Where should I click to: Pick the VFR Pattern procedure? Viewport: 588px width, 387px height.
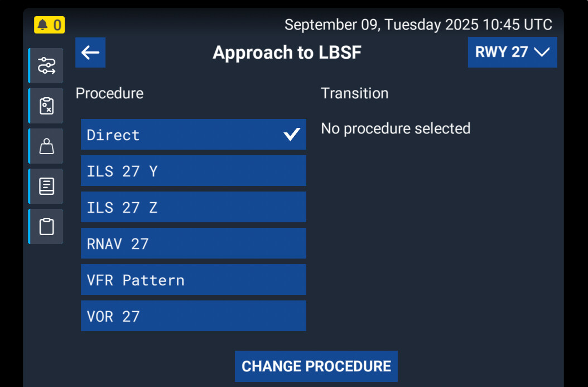[x=193, y=280]
